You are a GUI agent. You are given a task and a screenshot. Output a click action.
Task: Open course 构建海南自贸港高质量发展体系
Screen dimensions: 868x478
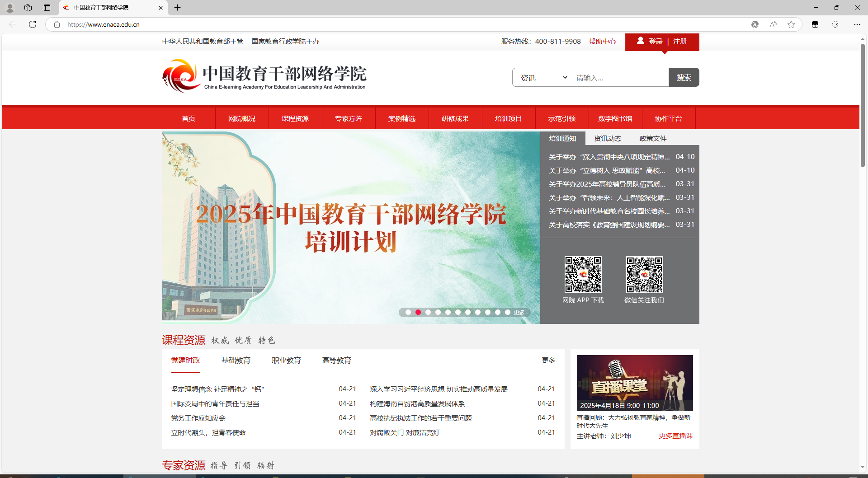pyautogui.click(x=417, y=403)
